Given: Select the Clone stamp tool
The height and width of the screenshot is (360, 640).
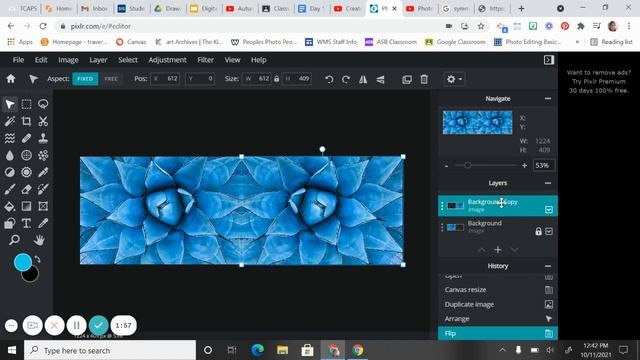Looking at the screenshot, I should pos(43,138).
